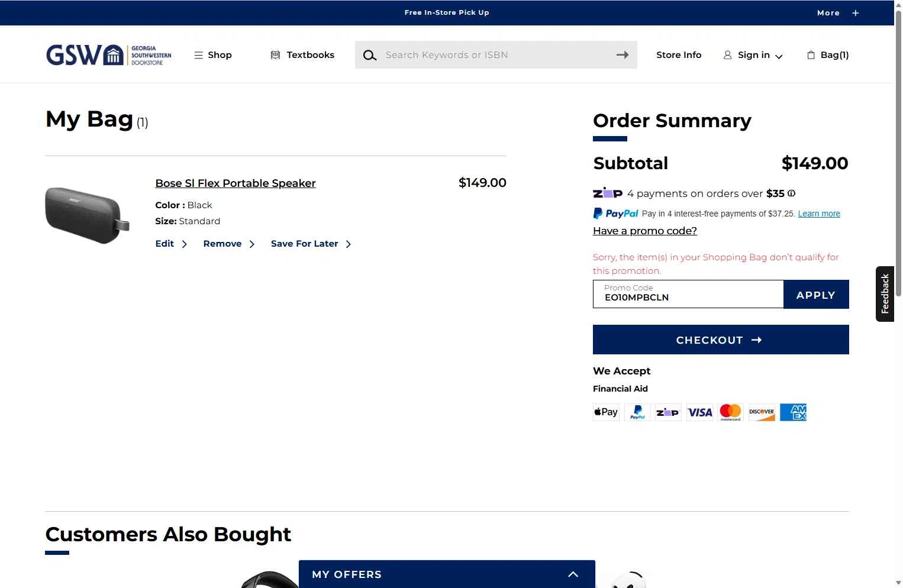Click the Subtotal $149.00 amount
903x588 pixels.
click(815, 163)
